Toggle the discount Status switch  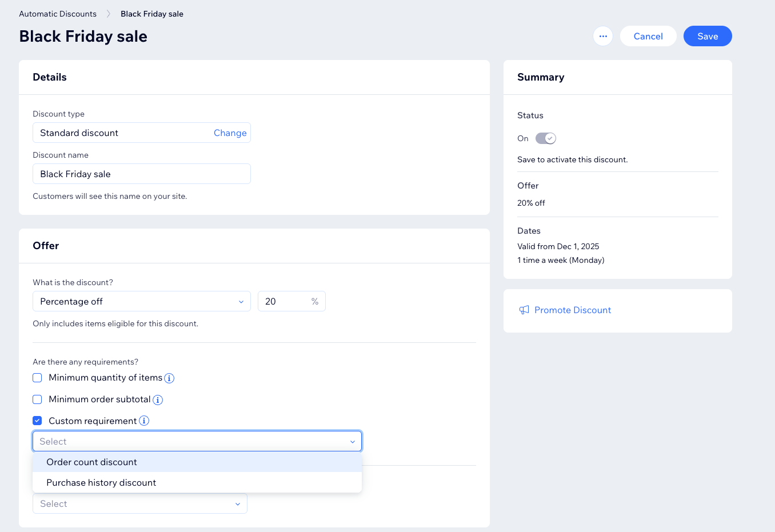click(x=546, y=138)
